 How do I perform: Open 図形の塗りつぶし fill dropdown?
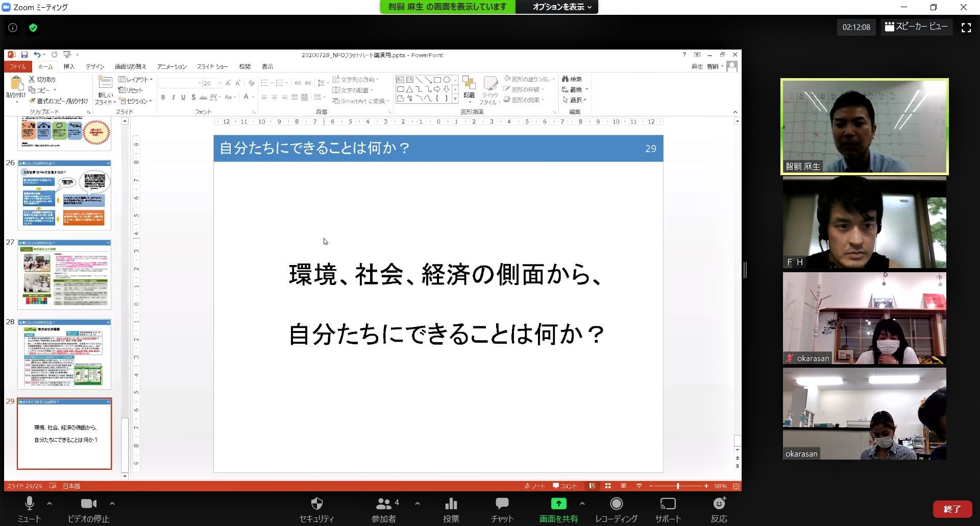[529, 79]
